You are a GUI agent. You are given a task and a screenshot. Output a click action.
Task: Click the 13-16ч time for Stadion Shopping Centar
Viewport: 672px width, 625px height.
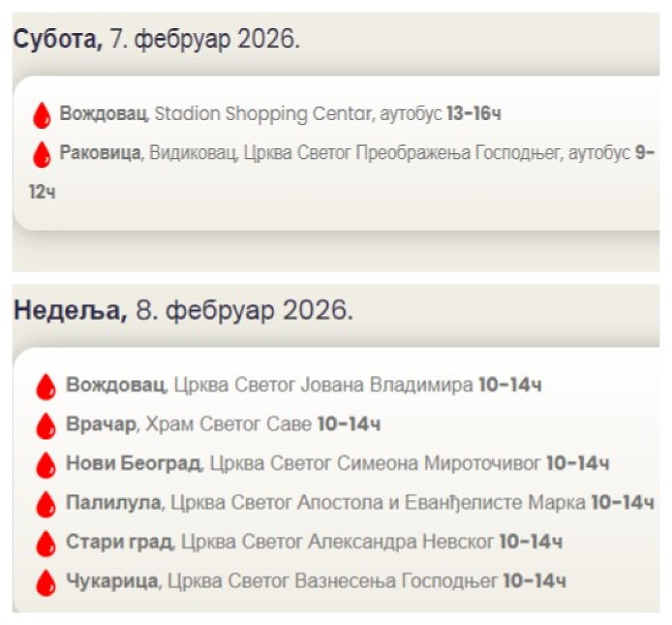[x=473, y=114]
